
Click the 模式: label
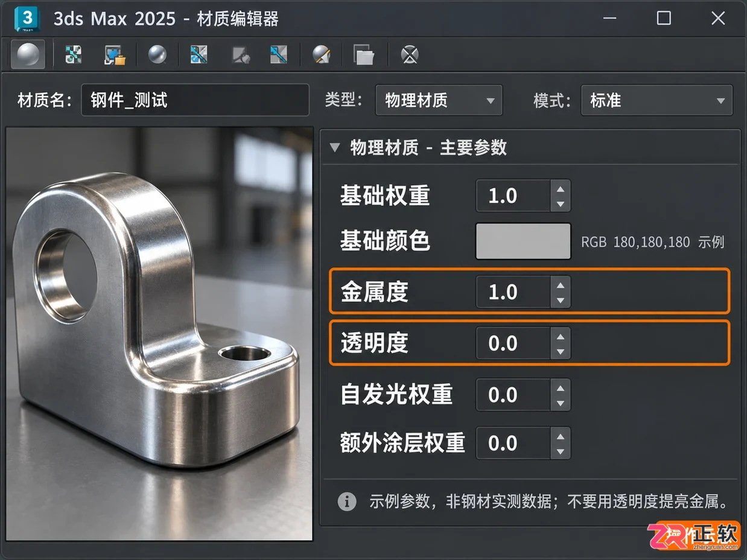tap(552, 100)
